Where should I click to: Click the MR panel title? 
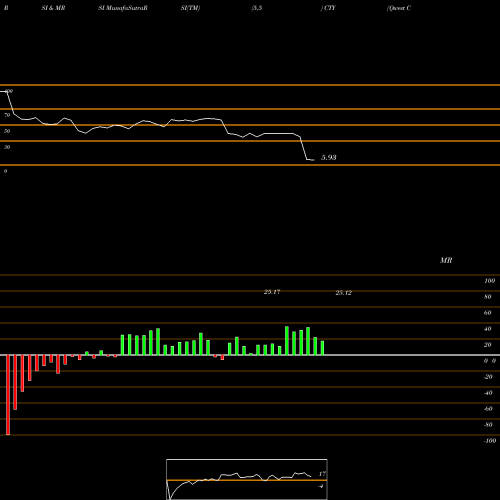click(x=446, y=260)
